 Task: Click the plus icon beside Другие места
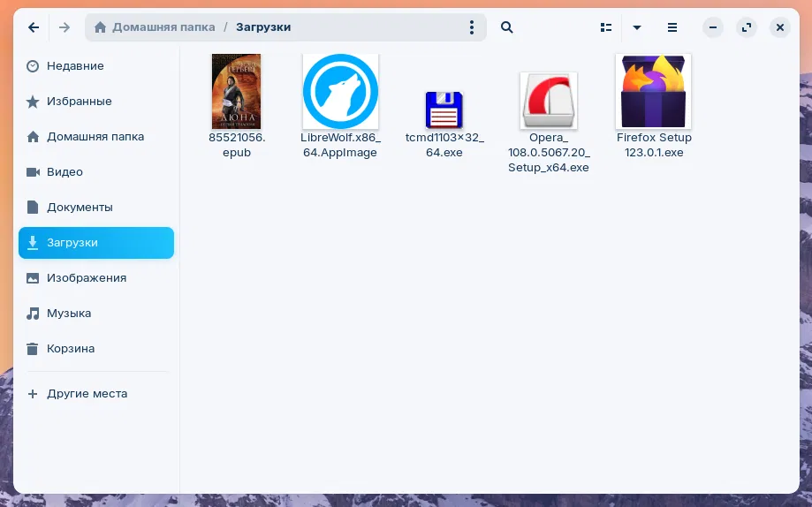pyautogui.click(x=33, y=394)
